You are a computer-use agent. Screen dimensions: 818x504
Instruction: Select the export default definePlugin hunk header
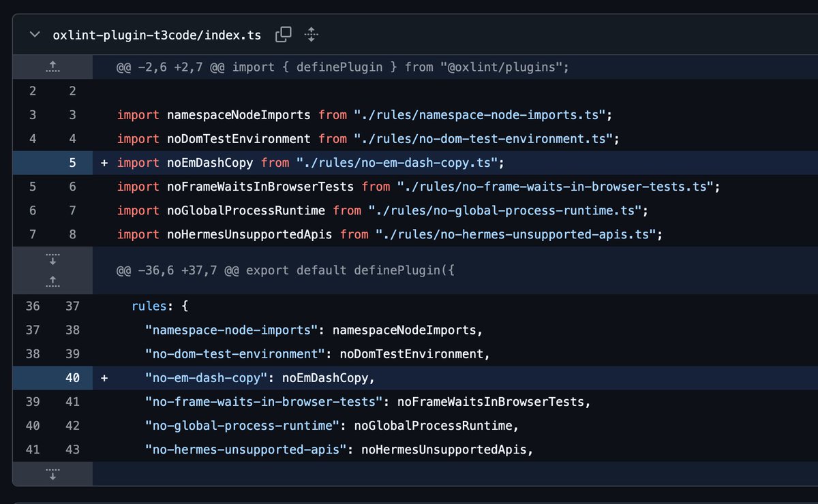[286, 270]
